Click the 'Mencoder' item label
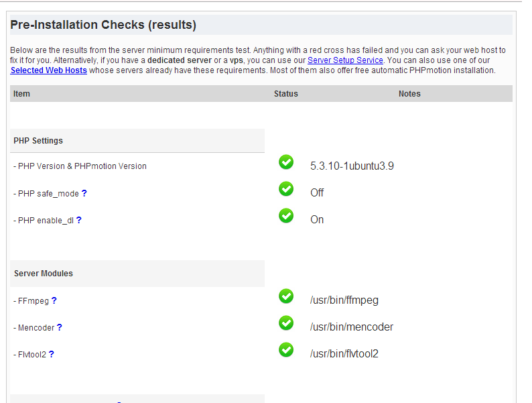532x403 pixels. coord(36,328)
